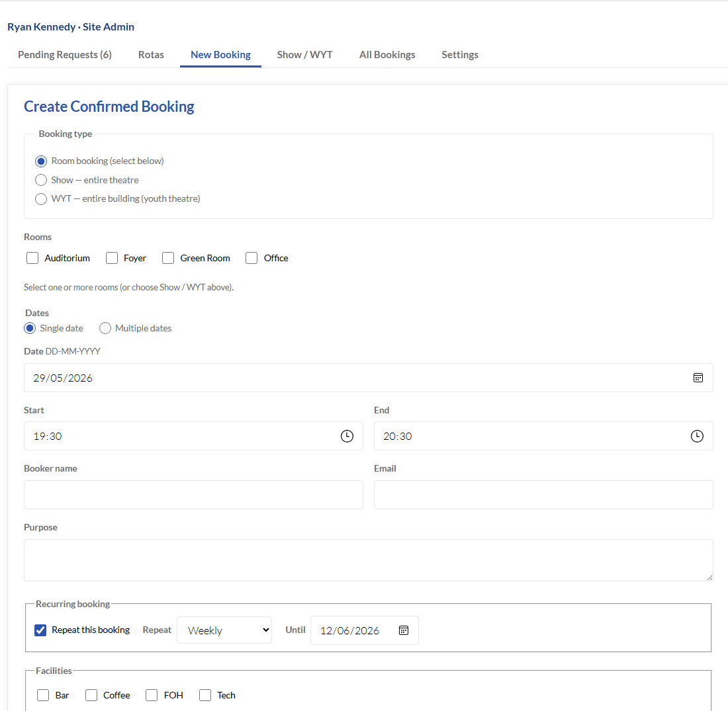Image resolution: width=728 pixels, height=711 pixels.
Task: Click the Booking type legend label
Action: (x=66, y=134)
